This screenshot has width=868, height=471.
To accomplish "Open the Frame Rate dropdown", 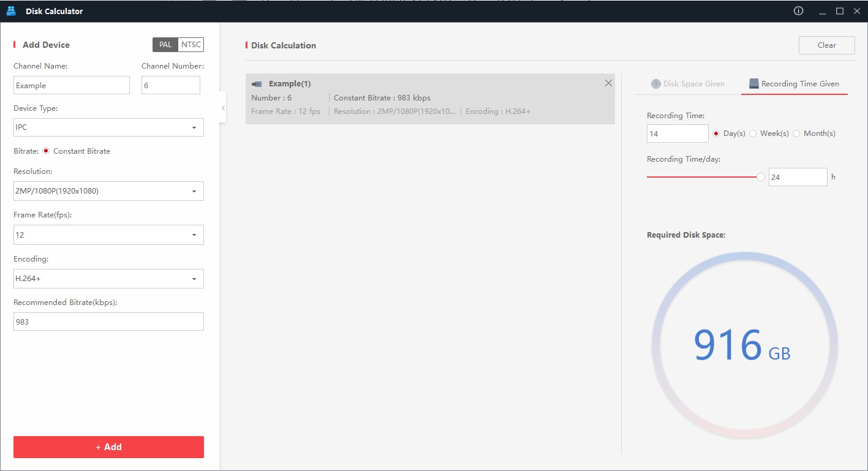I will pyautogui.click(x=108, y=235).
